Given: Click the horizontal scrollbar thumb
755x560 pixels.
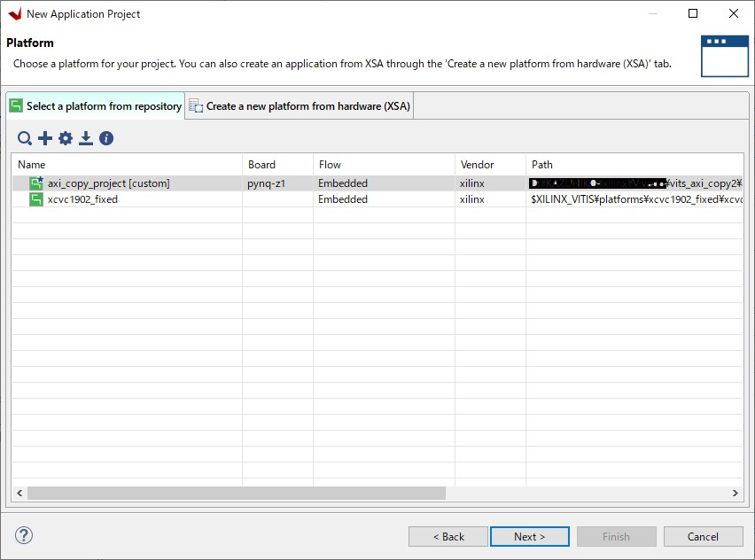Looking at the screenshot, I should click(x=237, y=493).
